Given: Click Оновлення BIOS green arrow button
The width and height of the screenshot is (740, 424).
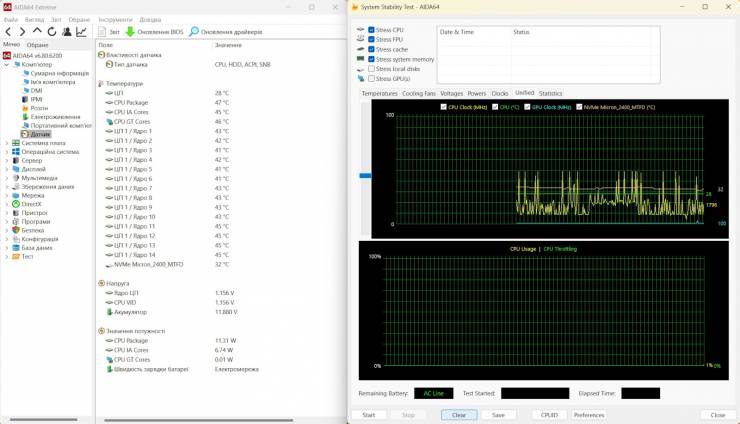Looking at the screenshot, I should coord(154,32).
